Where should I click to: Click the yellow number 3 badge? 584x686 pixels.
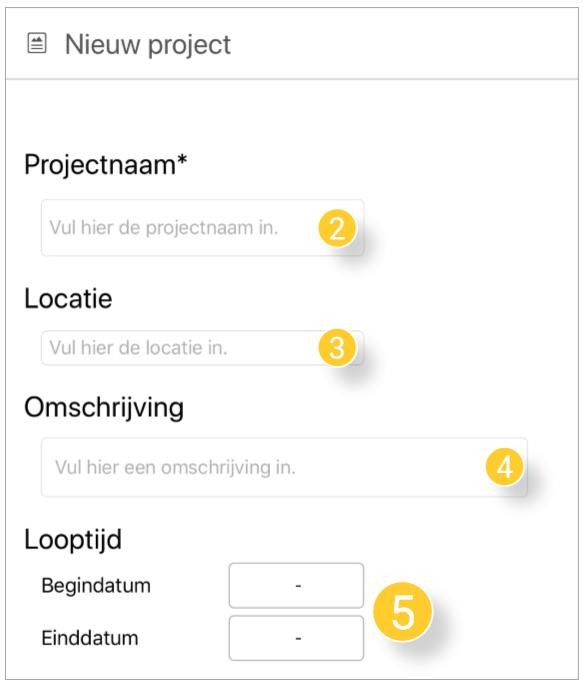[x=337, y=348]
